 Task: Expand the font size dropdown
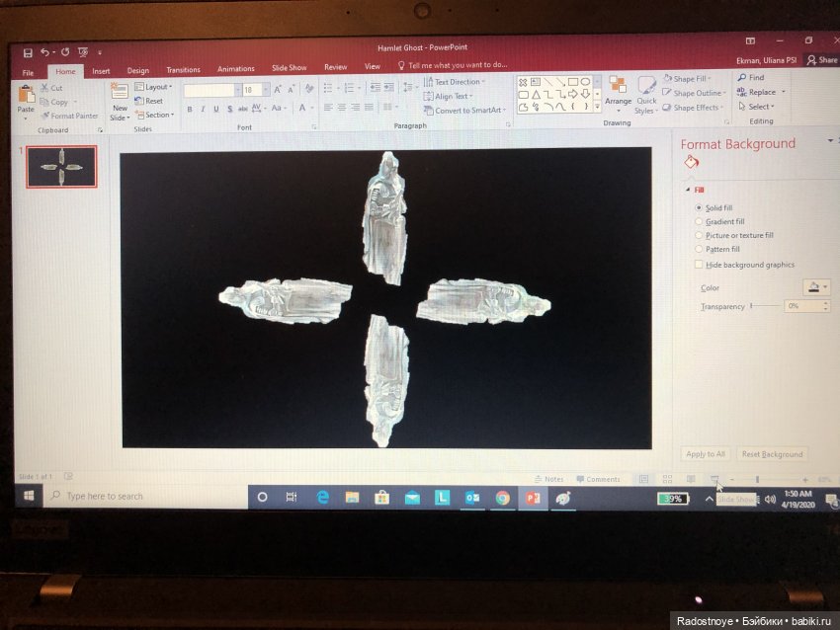click(x=265, y=90)
